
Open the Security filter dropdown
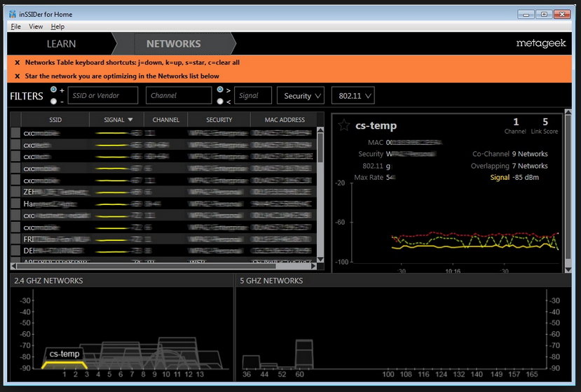coord(301,95)
